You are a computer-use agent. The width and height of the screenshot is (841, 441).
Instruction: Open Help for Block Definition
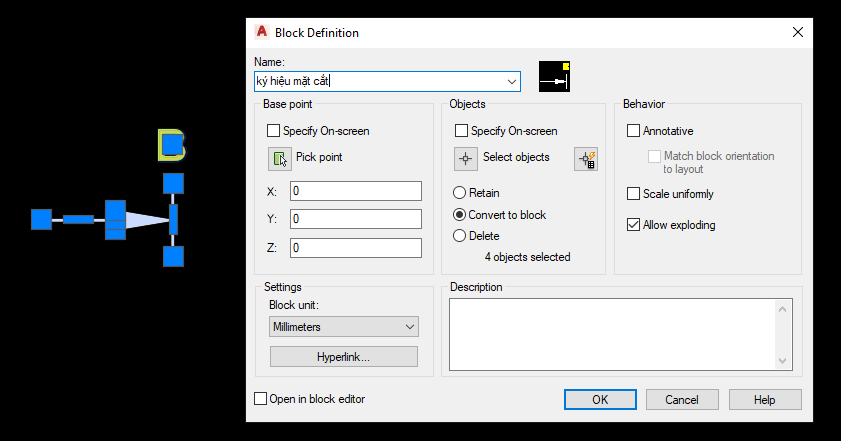(765, 400)
